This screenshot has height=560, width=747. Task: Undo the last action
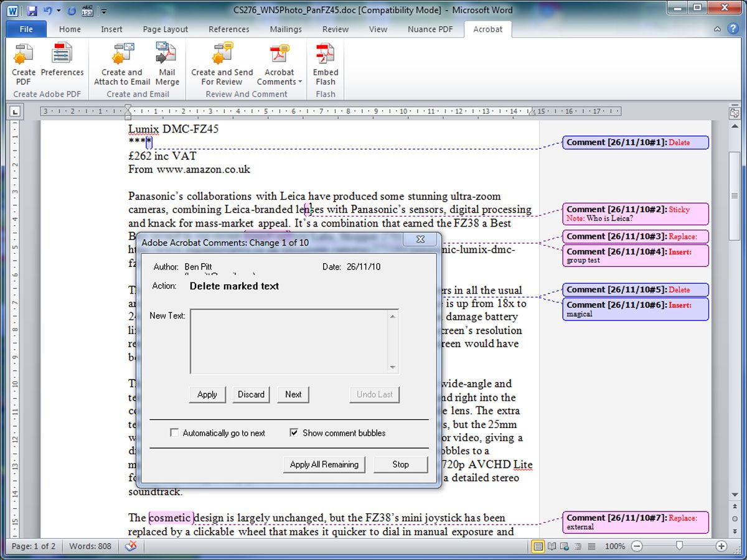47,11
